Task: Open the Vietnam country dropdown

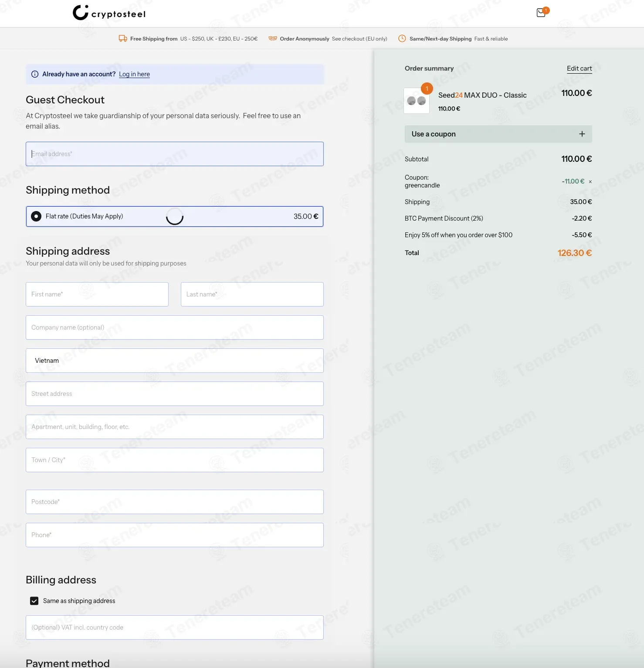Action: tap(175, 361)
